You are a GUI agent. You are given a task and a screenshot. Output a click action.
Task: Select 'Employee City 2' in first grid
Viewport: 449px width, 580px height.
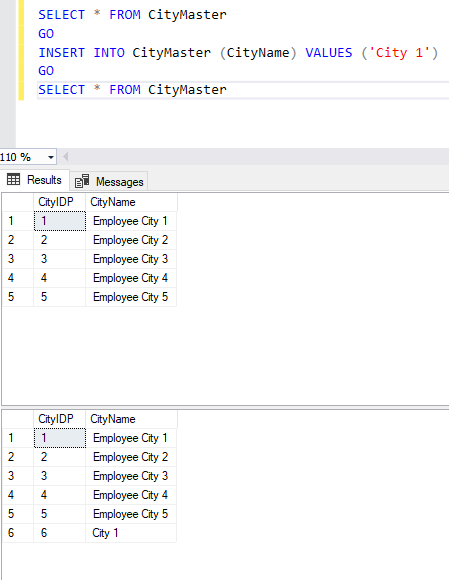coord(131,240)
